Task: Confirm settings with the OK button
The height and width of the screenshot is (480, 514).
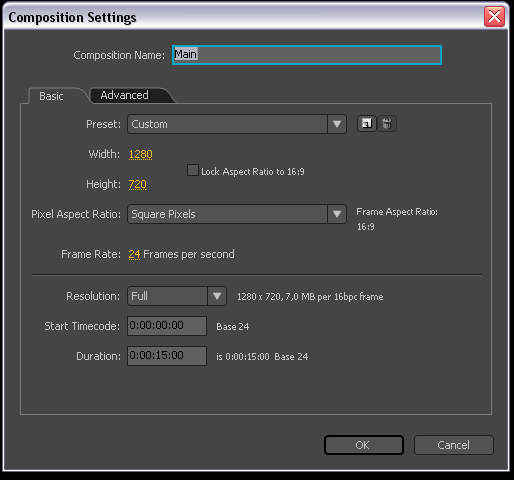Action: point(364,445)
